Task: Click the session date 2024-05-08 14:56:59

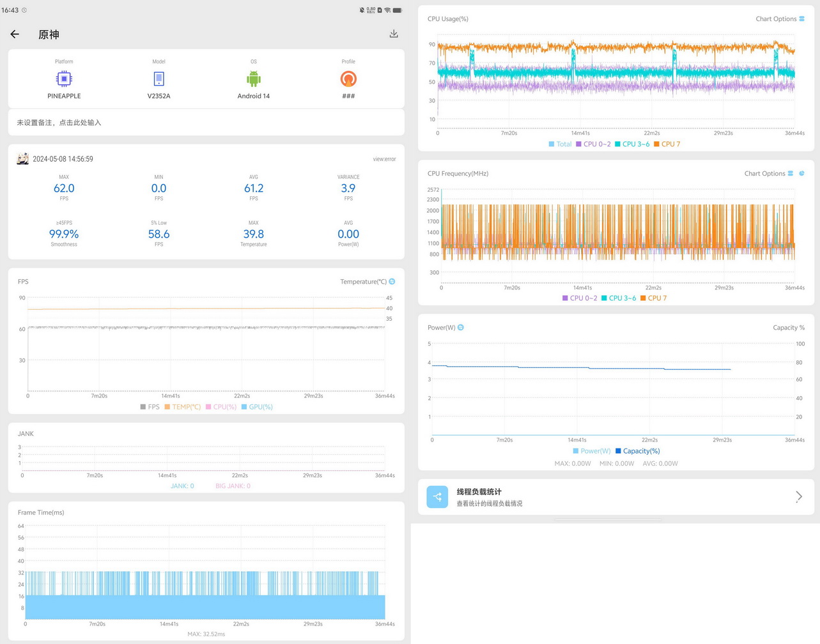Action: [63, 159]
